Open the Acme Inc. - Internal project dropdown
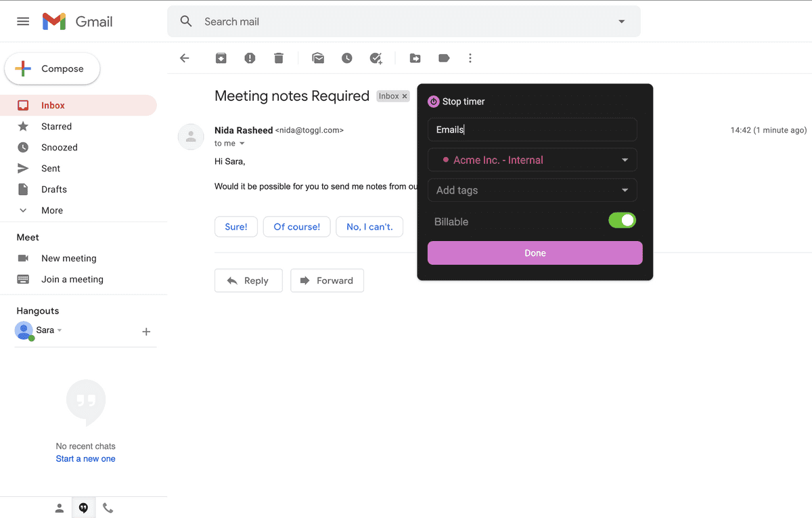Image resolution: width=812 pixels, height=518 pixels. click(x=532, y=160)
